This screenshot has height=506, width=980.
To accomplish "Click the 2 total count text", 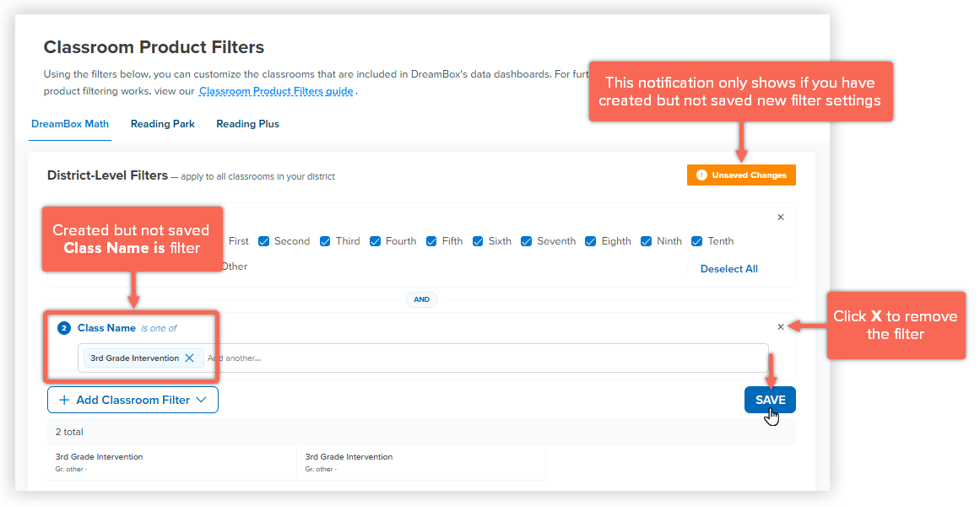I will (68, 432).
